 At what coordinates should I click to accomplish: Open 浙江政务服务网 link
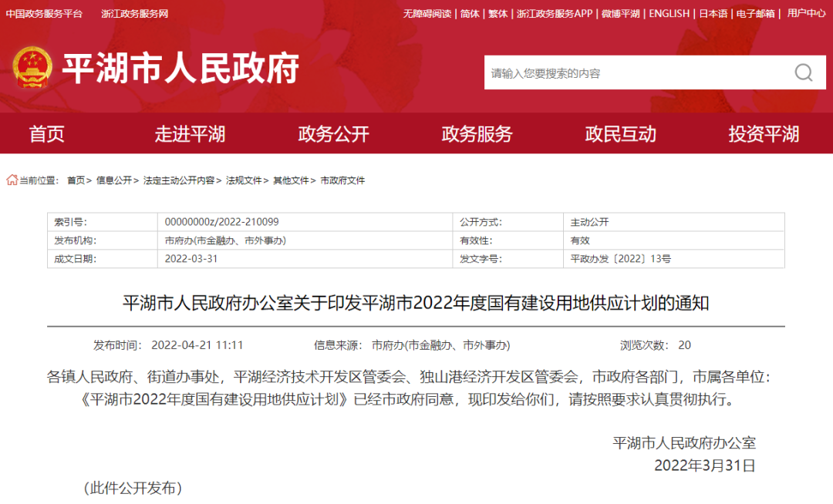click(x=134, y=14)
